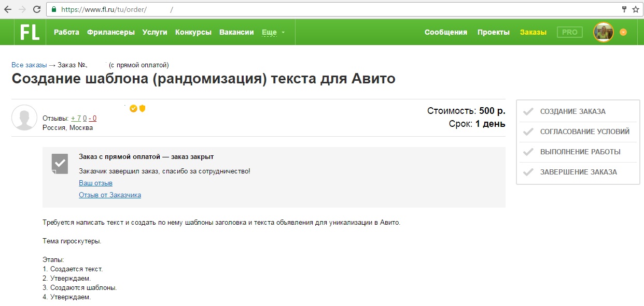Image resolution: width=644 pixels, height=306 pixels.
Task: Click the Все заказы breadcrumb link
Action: coord(29,65)
